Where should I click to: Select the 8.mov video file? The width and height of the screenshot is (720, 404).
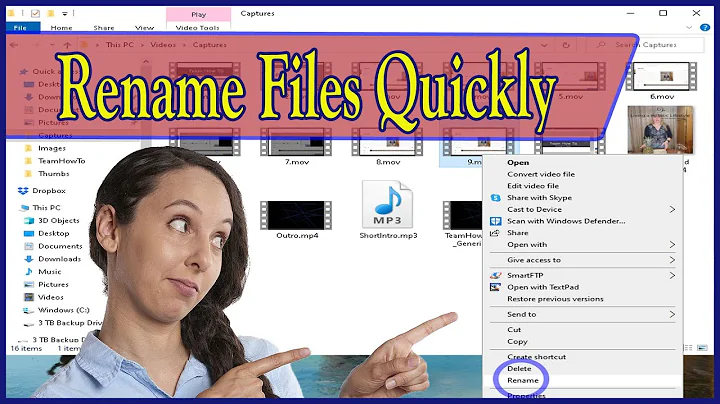click(388, 147)
